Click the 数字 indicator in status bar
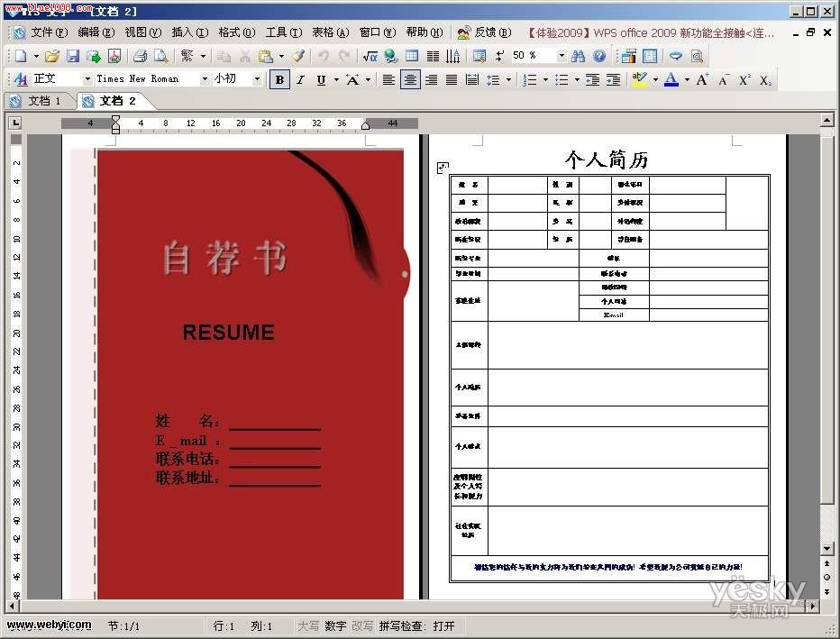 pyautogui.click(x=335, y=625)
